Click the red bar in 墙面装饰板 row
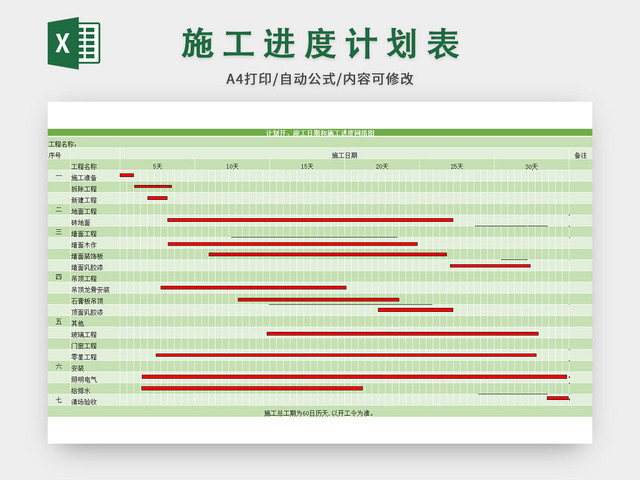Viewport: 640px width, 480px height. 328,254
